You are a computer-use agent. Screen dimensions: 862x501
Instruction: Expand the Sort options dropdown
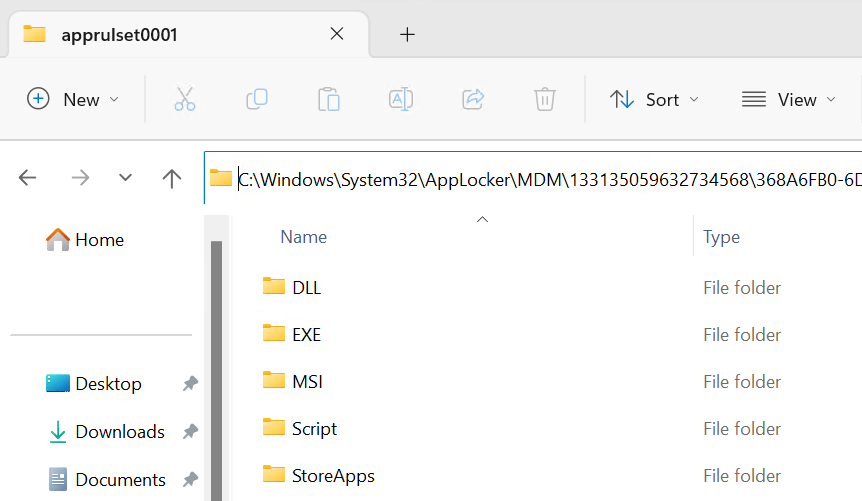click(654, 99)
